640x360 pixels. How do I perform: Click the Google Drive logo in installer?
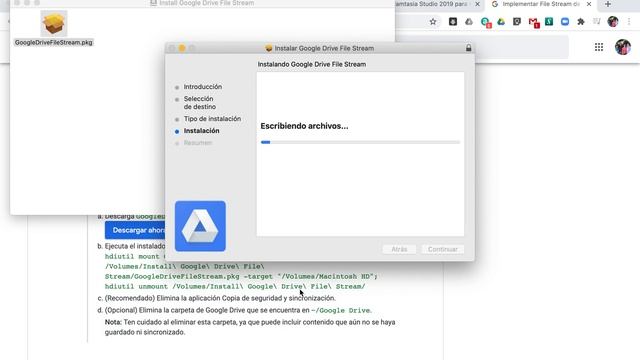pos(200,226)
